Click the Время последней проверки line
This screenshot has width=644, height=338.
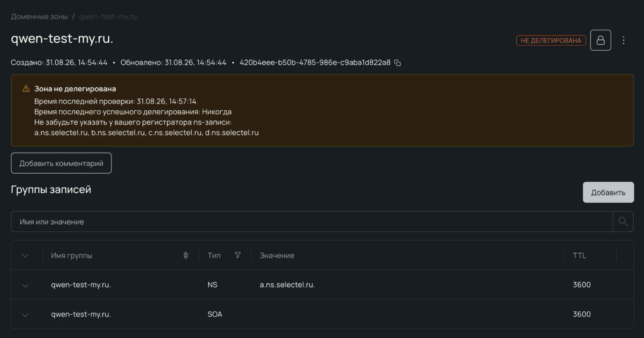pos(115,101)
